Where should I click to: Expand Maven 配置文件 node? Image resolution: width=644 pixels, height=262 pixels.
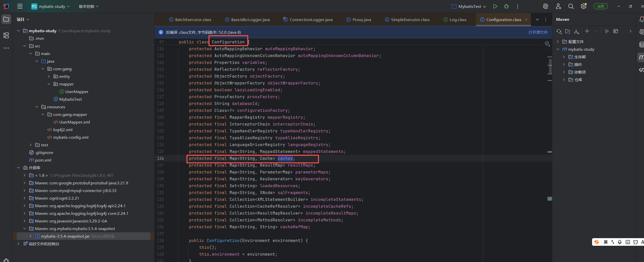point(558,42)
